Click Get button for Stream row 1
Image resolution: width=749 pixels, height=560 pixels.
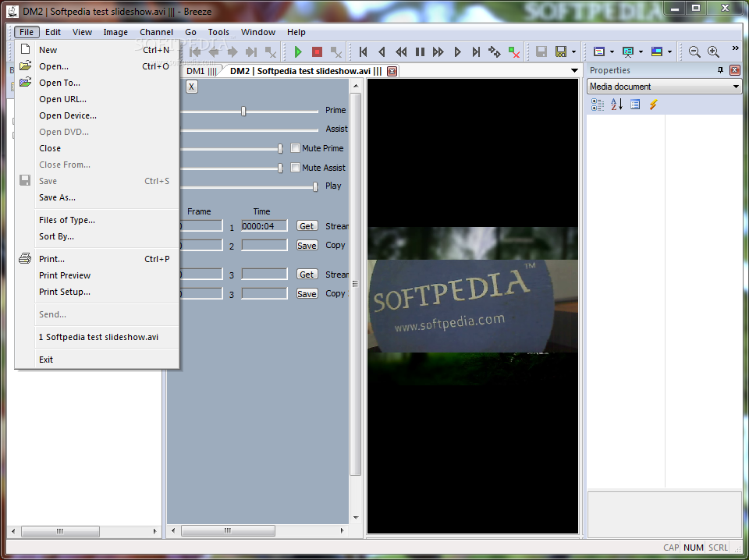[x=307, y=226]
